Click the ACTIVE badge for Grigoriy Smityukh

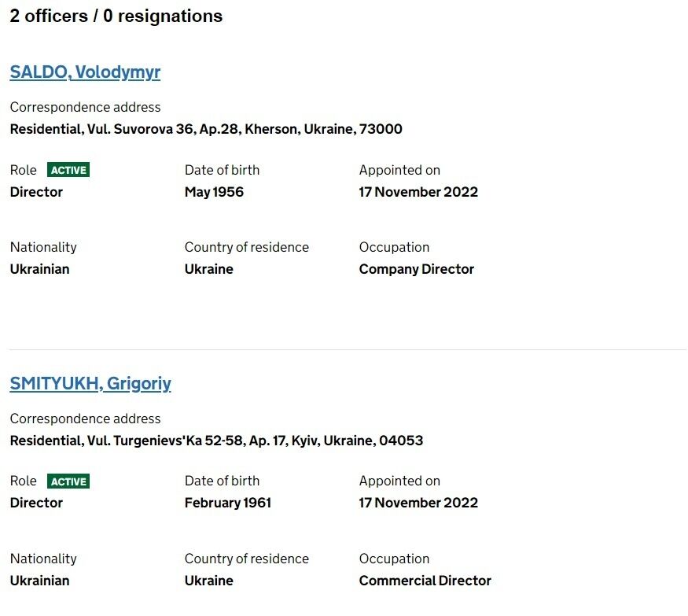[68, 481]
